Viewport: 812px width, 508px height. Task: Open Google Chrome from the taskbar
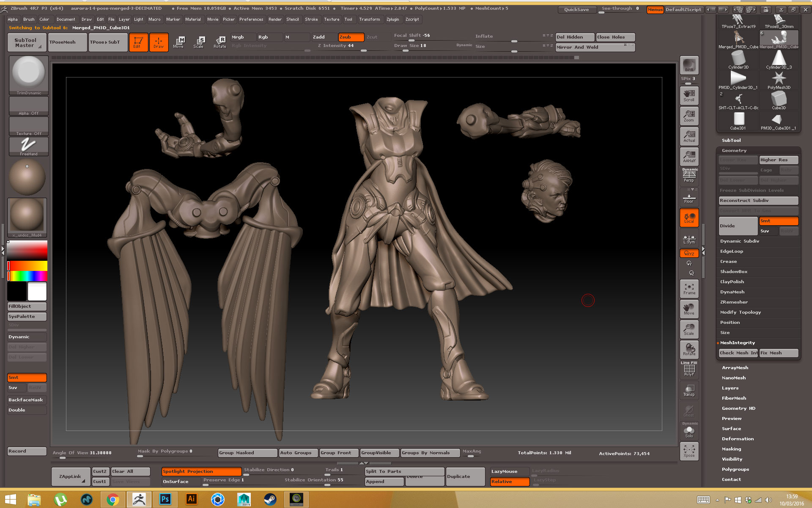(112, 499)
